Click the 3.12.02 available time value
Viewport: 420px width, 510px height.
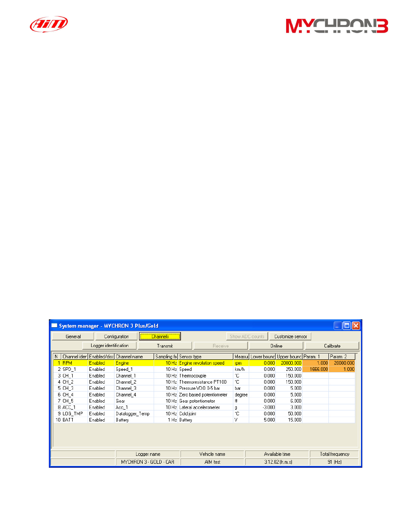pyautogui.click(x=277, y=462)
